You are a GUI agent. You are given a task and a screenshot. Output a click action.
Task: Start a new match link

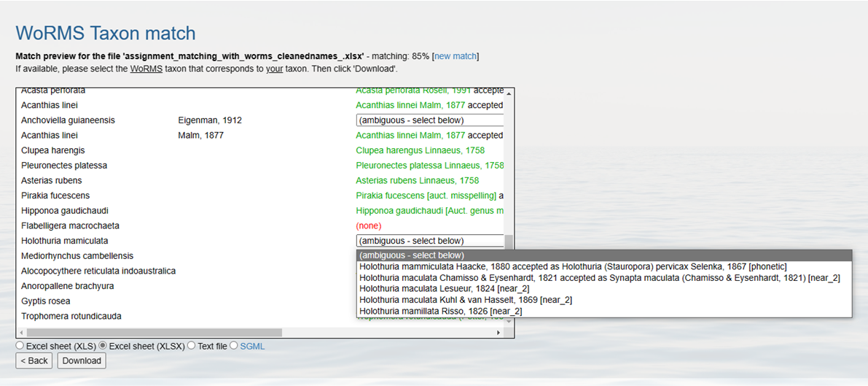coord(455,56)
